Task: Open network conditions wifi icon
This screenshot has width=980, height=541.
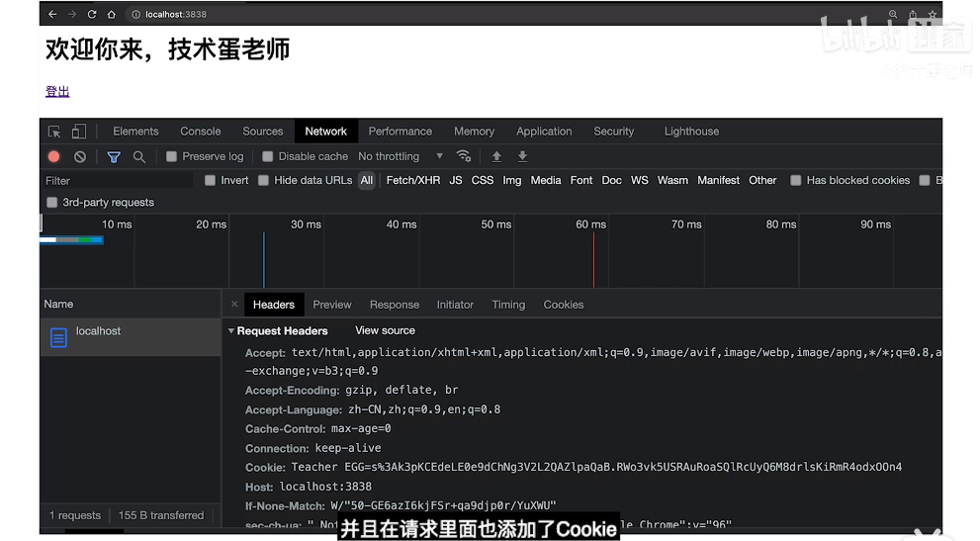Action: pyautogui.click(x=463, y=156)
